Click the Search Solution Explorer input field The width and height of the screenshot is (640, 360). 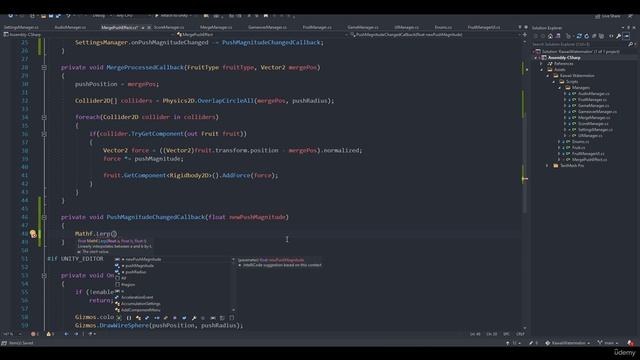[579, 44]
